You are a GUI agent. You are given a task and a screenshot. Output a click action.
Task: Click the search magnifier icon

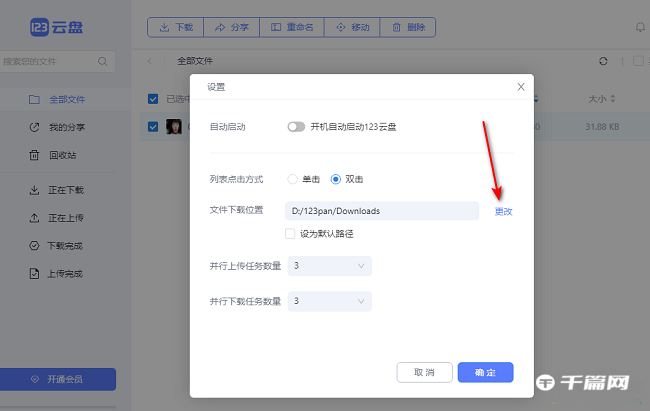pyautogui.click(x=102, y=62)
